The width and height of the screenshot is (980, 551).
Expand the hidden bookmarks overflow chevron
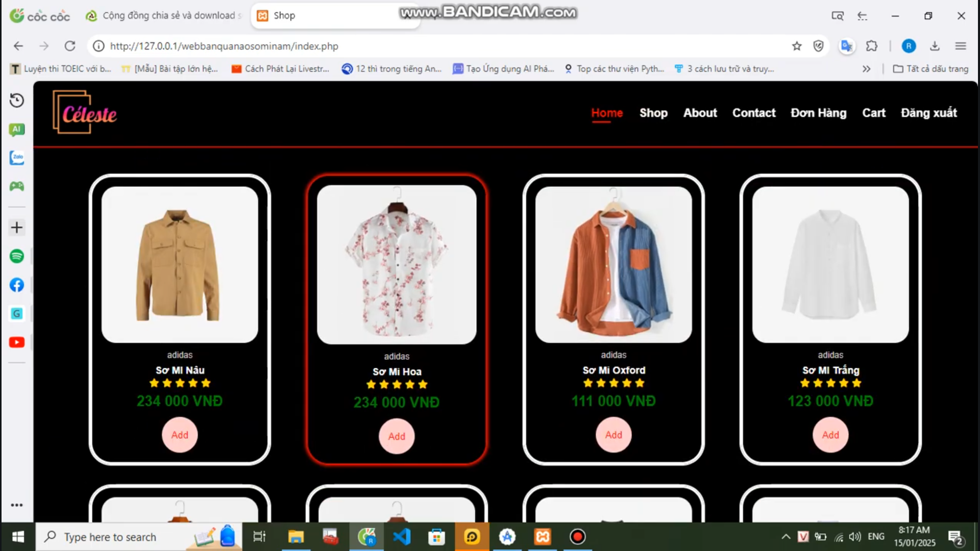(x=866, y=69)
